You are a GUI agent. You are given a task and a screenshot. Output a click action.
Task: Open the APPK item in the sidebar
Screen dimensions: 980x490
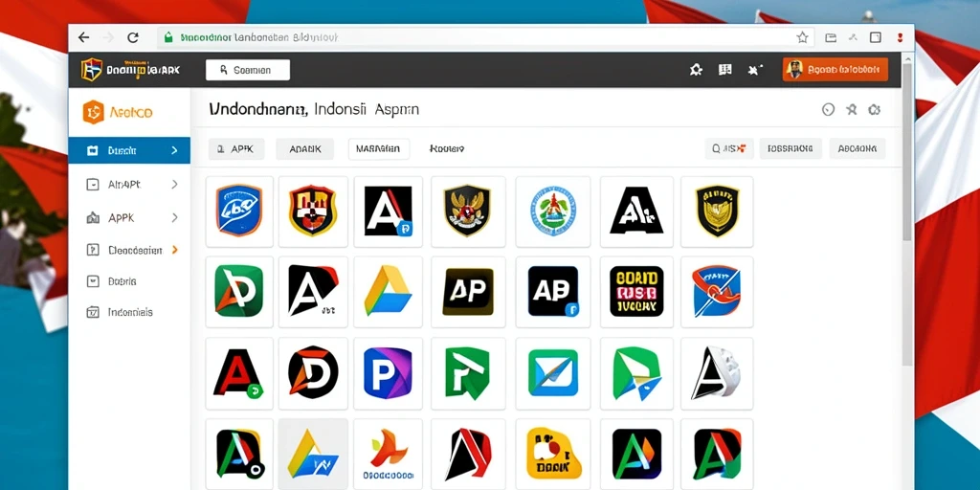129,217
